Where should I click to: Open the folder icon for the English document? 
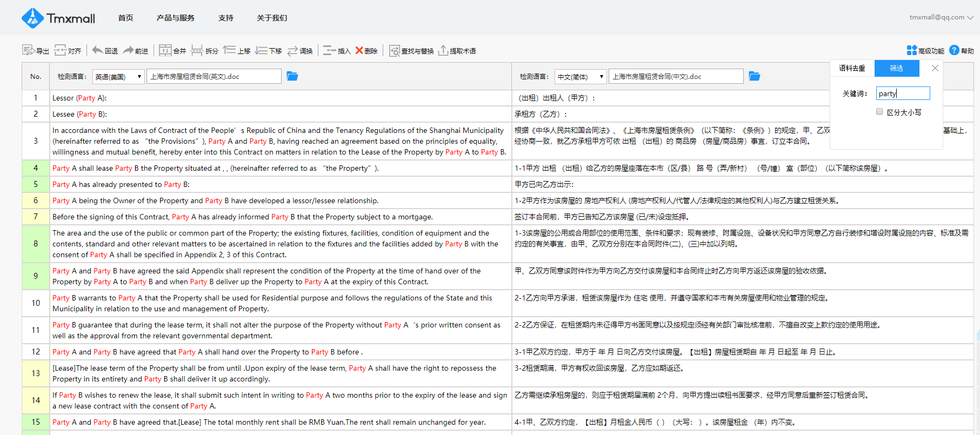(292, 76)
